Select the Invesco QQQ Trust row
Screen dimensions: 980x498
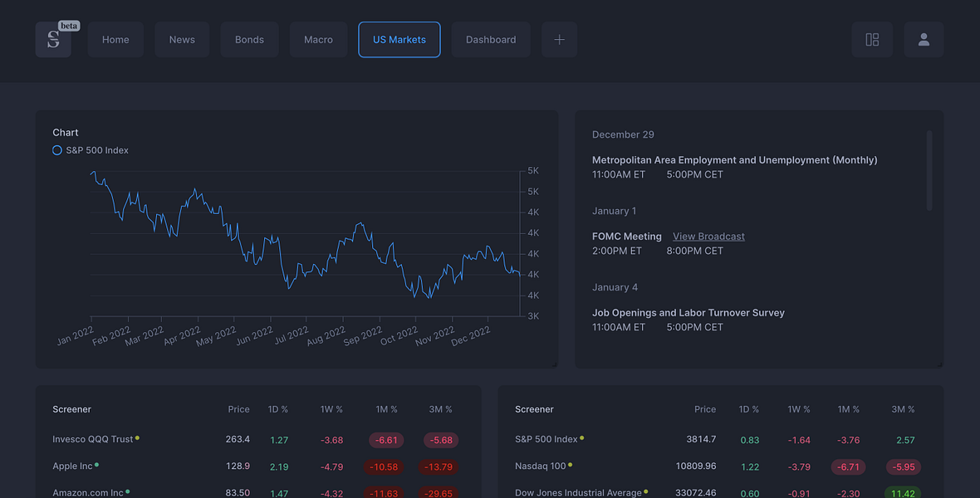(x=258, y=439)
